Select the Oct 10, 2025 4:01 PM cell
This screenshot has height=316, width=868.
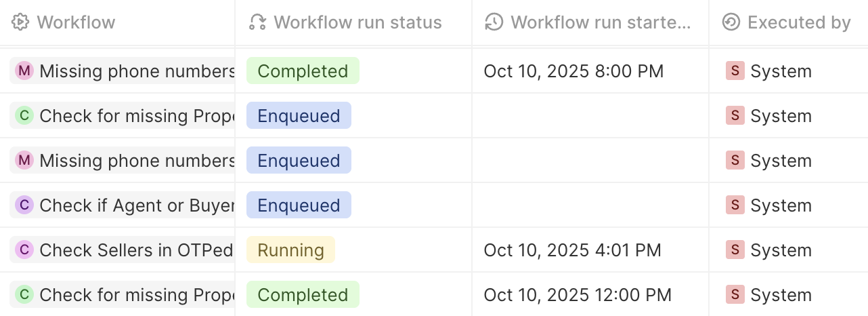(x=572, y=250)
